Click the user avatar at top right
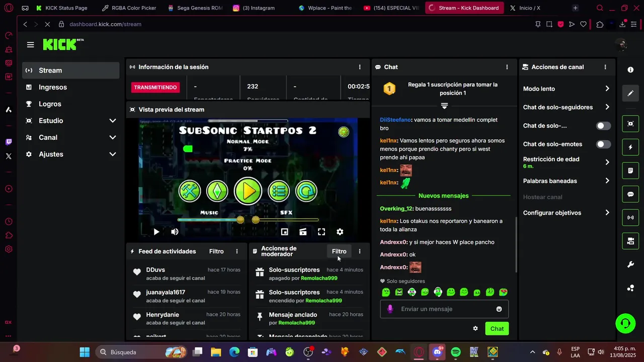The image size is (644, 362). tap(621, 45)
